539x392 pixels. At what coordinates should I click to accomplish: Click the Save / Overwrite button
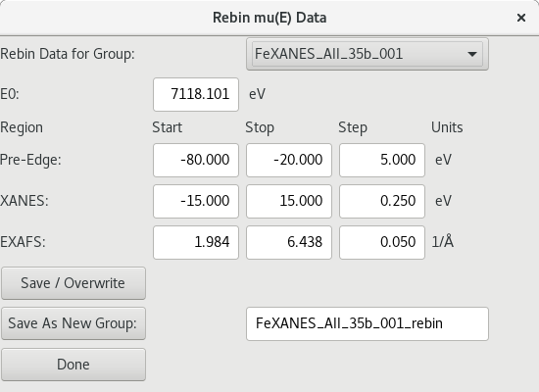pyautogui.click(x=73, y=283)
